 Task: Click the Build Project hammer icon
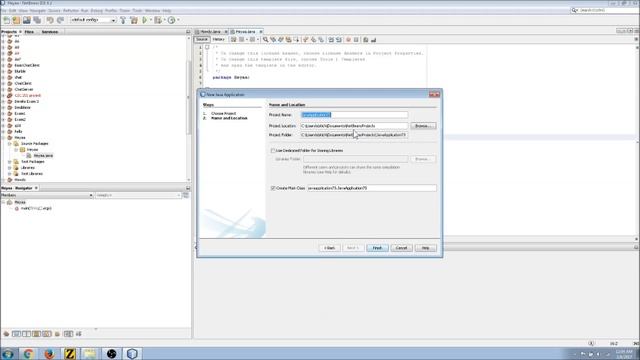pos(123,20)
